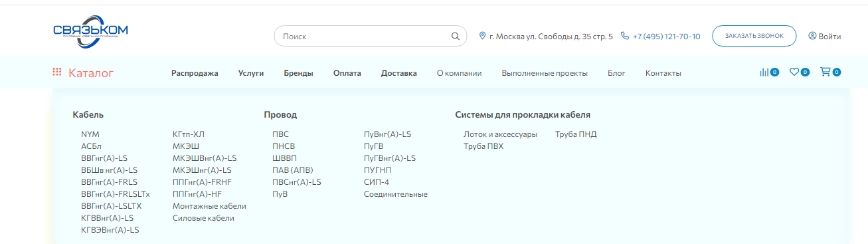Open address г. Москва ул. Свободы
Screen dimensions: 868x244
click(x=551, y=37)
